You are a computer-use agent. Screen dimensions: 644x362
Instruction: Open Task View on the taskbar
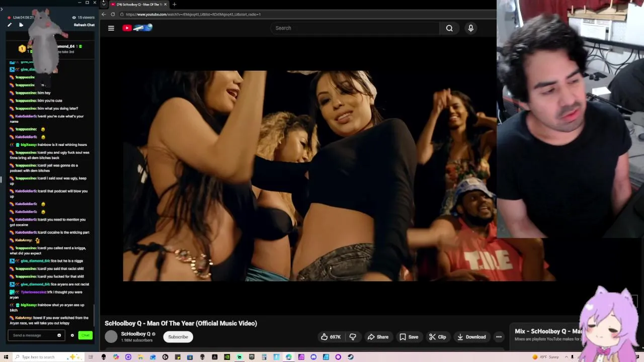tap(91, 357)
